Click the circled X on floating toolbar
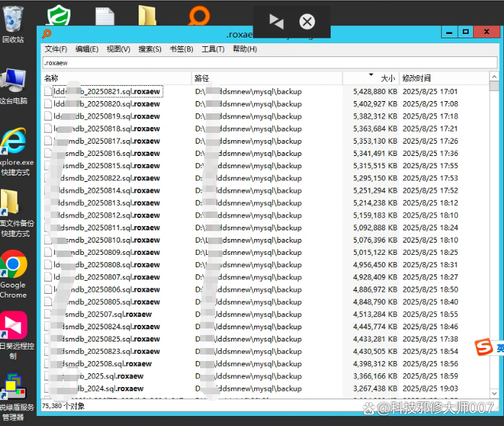The width and height of the screenshot is (504, 426). point(307,21)
